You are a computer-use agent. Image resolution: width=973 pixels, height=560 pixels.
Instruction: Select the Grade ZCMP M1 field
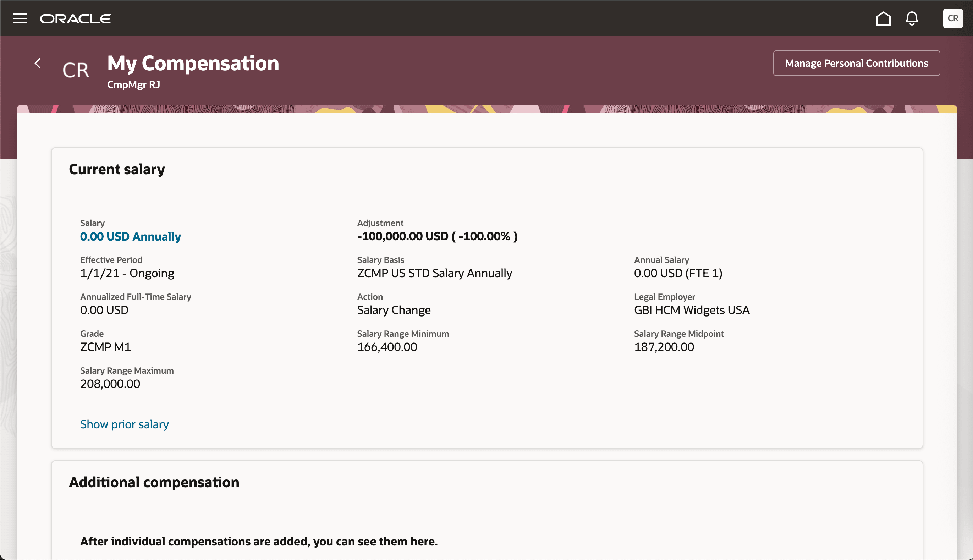click(x=105, y=346)
